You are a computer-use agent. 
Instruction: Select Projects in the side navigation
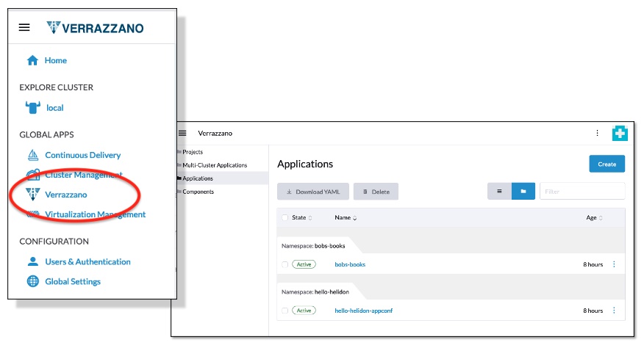pyautogui.click(x=193, y=152)
